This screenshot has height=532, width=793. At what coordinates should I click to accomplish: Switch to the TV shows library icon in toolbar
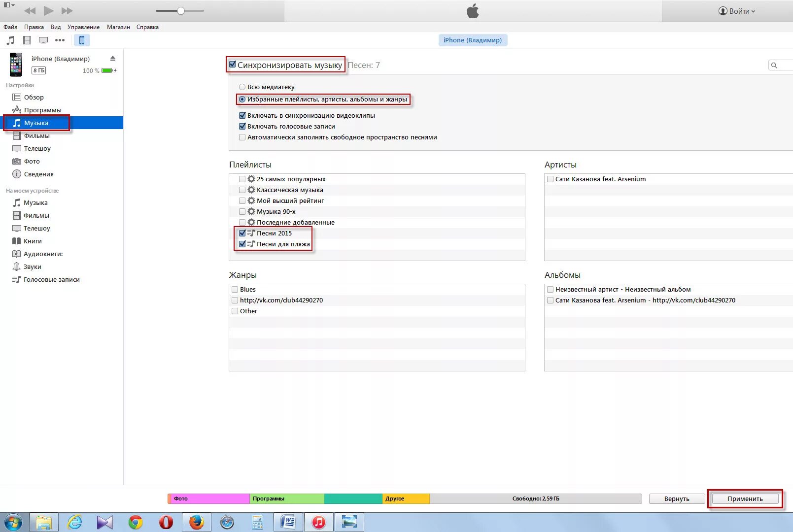[43, 40]
